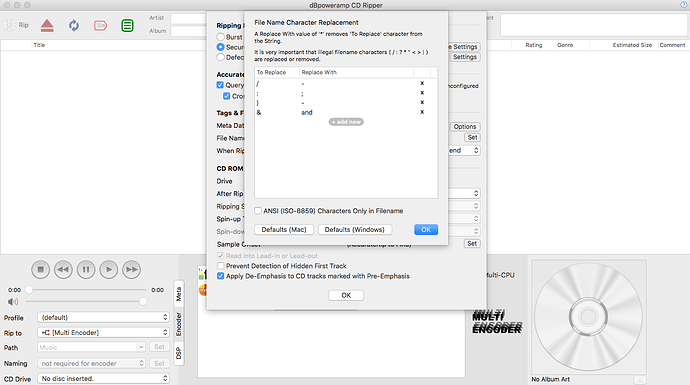Open the Rip to Multi Encoder dropdown
The height and width of the screenshot is (385, 690).
(103, 333)
